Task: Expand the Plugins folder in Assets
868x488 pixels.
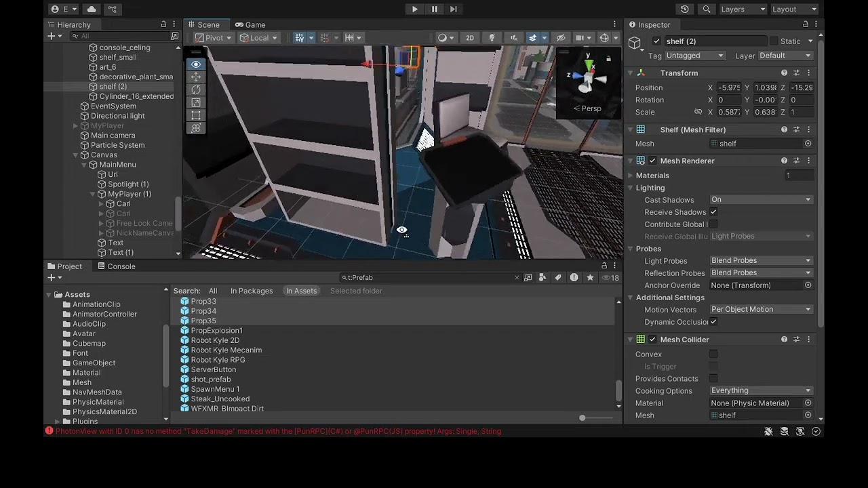Action: coord(58,422)
